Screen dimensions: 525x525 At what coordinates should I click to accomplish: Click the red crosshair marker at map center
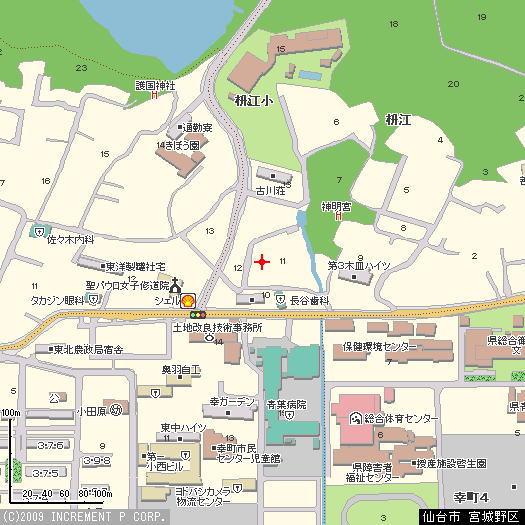(262, 262)
